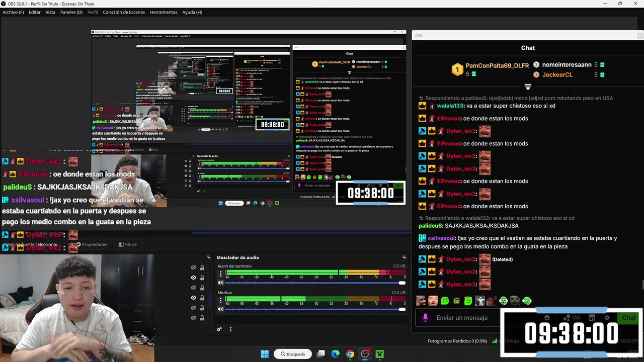Click 'Respondiendo a walala133' reply header
644x362 pixels.
[x=497, y=218]
